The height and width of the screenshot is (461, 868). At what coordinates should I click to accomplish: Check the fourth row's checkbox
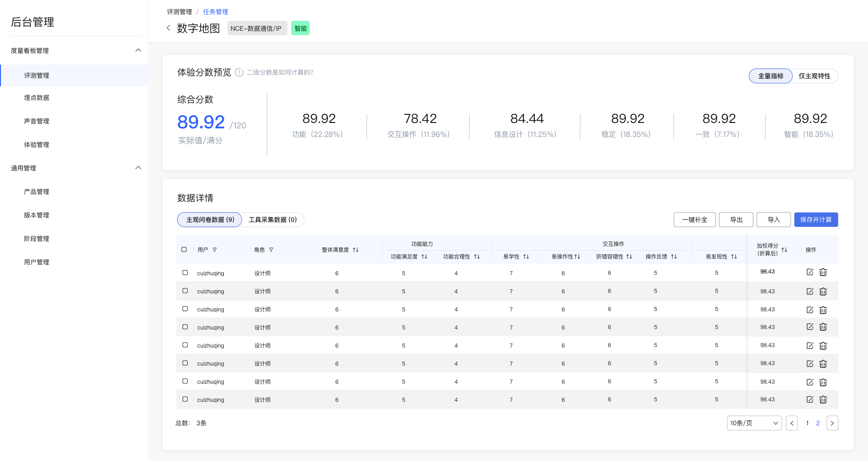click(x=185, y=327)
